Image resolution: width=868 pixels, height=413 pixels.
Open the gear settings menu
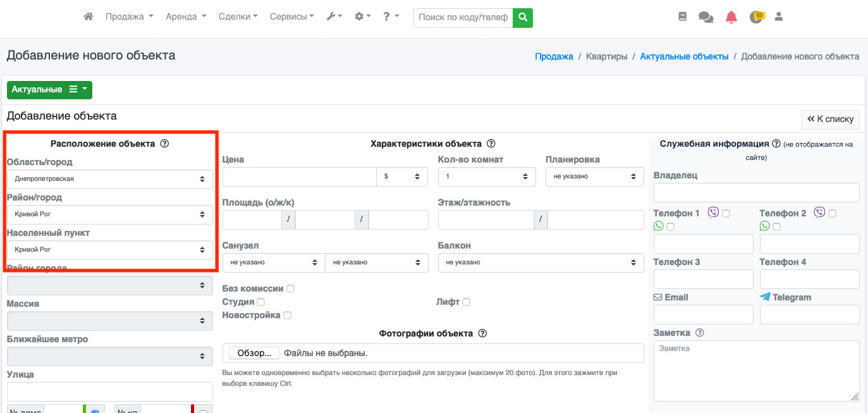tap(363, 17)
